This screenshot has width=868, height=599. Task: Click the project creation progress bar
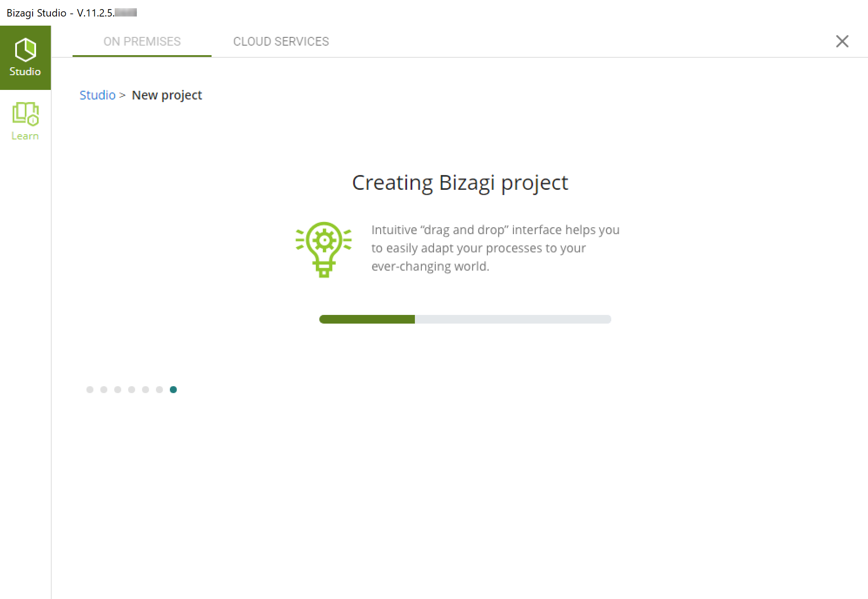[x=465, y=319]
